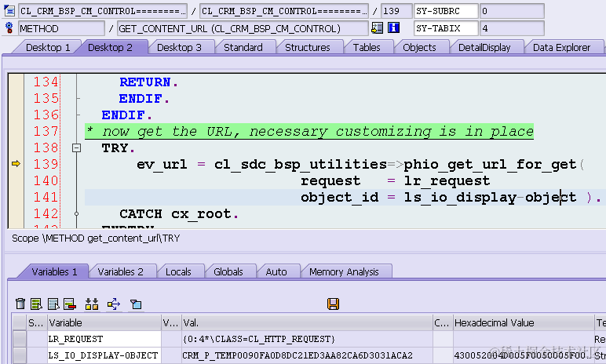
Task: Click the LS_IO_DISPLAY-OBJECT variable name cell
Action: click(104, 355)
